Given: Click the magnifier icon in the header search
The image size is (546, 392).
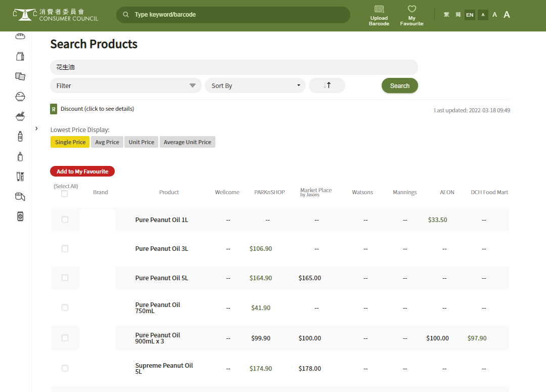Looking at the screenshot, I should pos(126,15).
